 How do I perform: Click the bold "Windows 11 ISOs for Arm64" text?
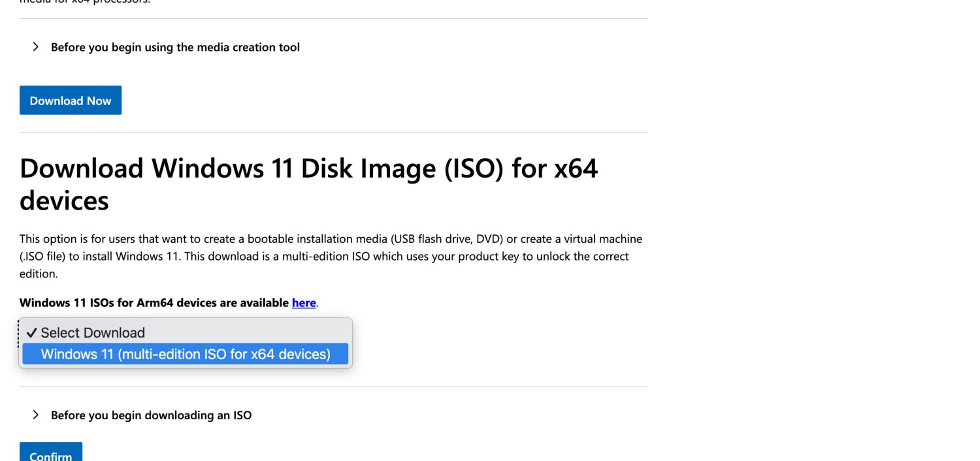click(x=154, y=302)
